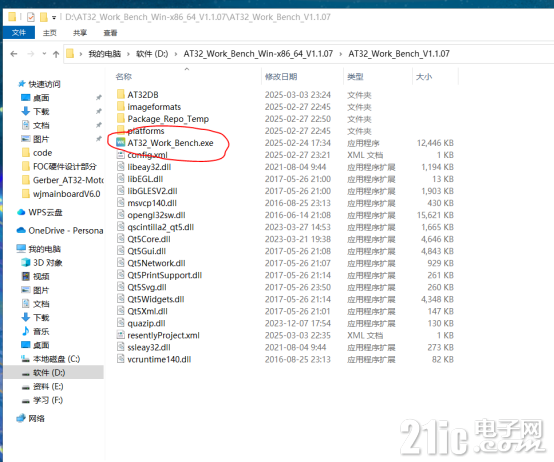Select the AT32_Work_Bench.exe application file
Screen dimensions: 554x462
pyautogui.click(x=170, y=143)
